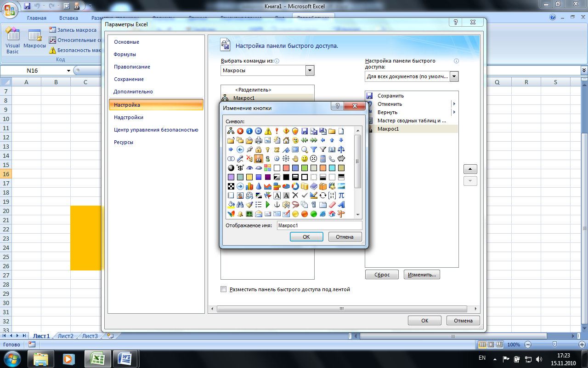Click OK in Параметры Excel dialog
Image resolution: width=588 pixels, height=368 pixels.
(425, 321)
